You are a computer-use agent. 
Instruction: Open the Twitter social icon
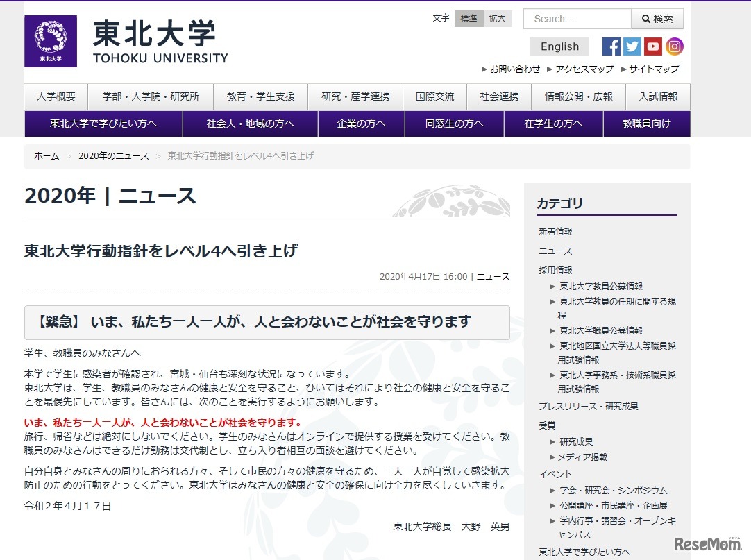[632, 46]
